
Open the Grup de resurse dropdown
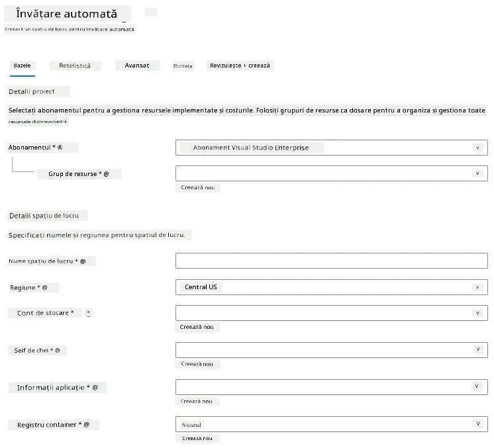tap(332, 173)
